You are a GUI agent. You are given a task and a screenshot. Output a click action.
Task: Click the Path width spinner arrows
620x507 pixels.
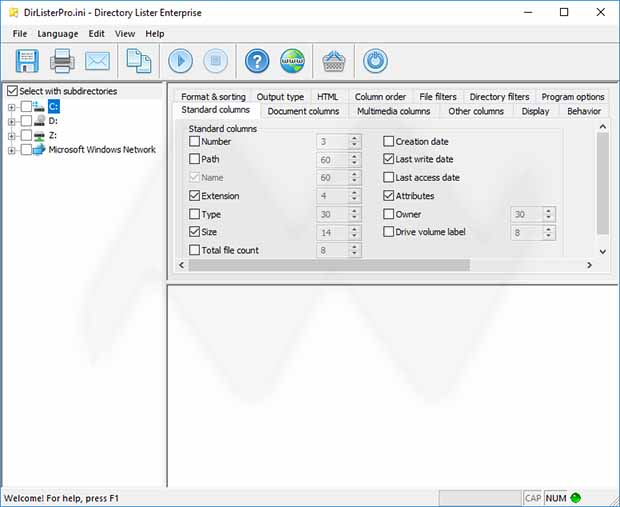click(x=354, y=160)
